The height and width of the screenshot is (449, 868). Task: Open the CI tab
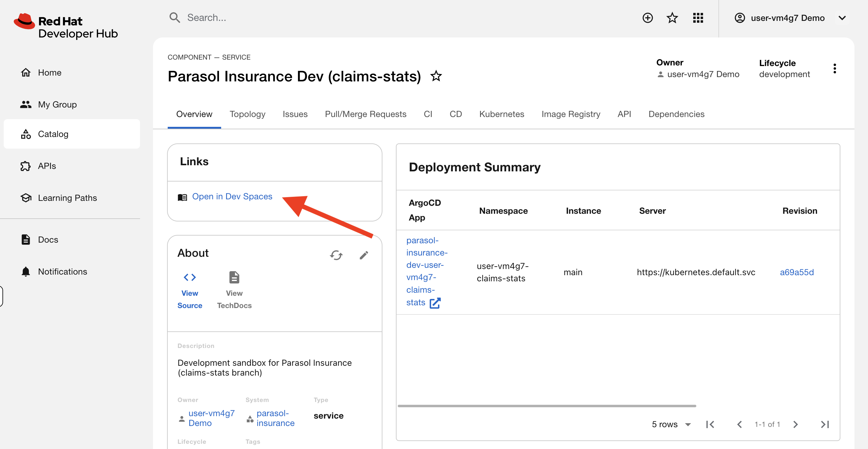pyautogui.click(x=428, y=114)
